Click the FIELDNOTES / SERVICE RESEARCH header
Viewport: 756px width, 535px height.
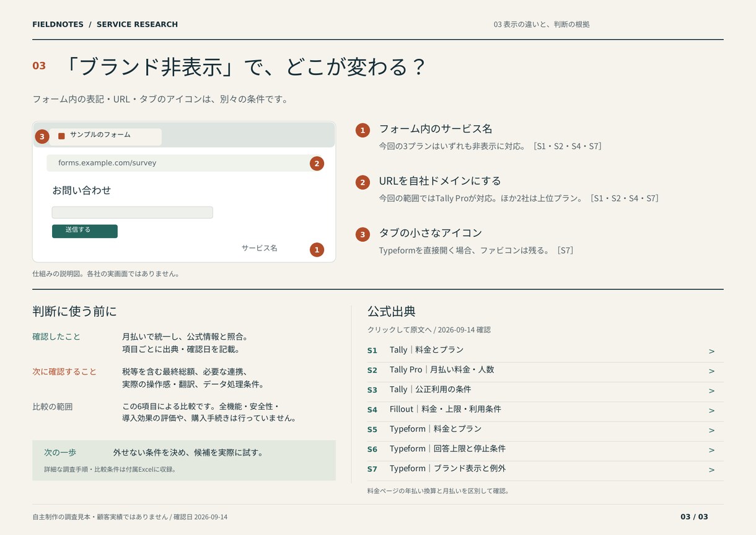click(105, 25)
